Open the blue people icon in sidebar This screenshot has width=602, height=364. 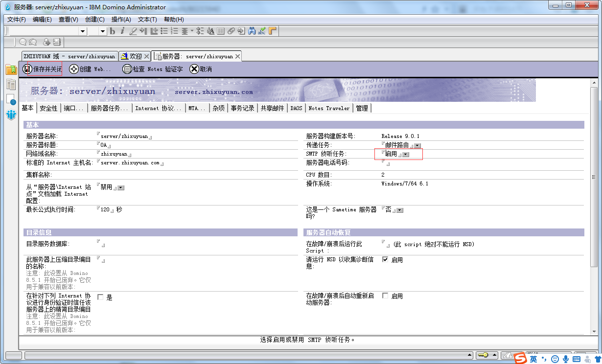coord(11,115)
